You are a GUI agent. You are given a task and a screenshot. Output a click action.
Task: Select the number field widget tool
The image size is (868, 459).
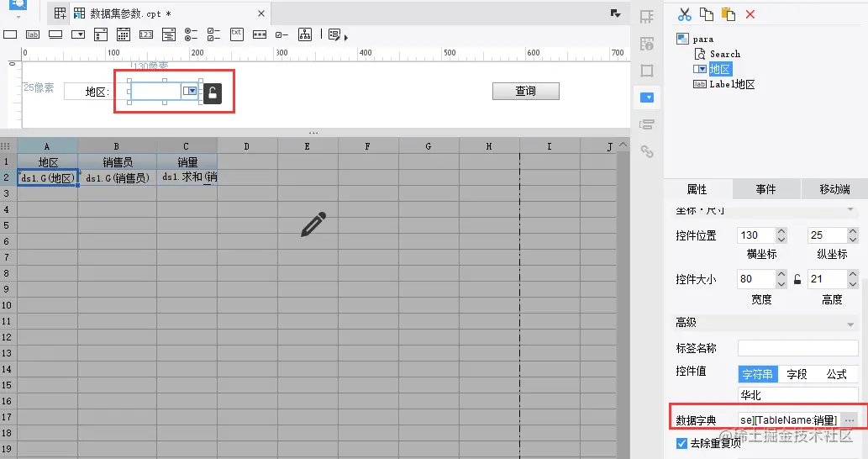tap(146, 34)
